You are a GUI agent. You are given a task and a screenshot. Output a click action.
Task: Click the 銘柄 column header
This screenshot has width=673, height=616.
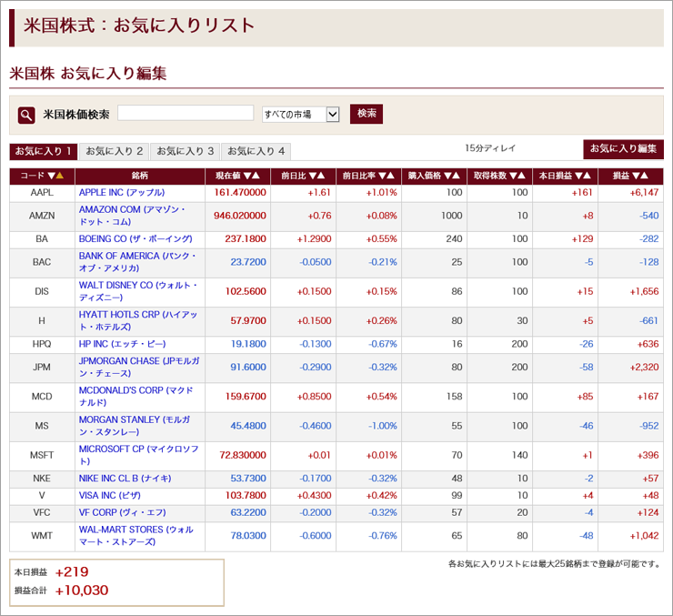[x=140, y=176]
